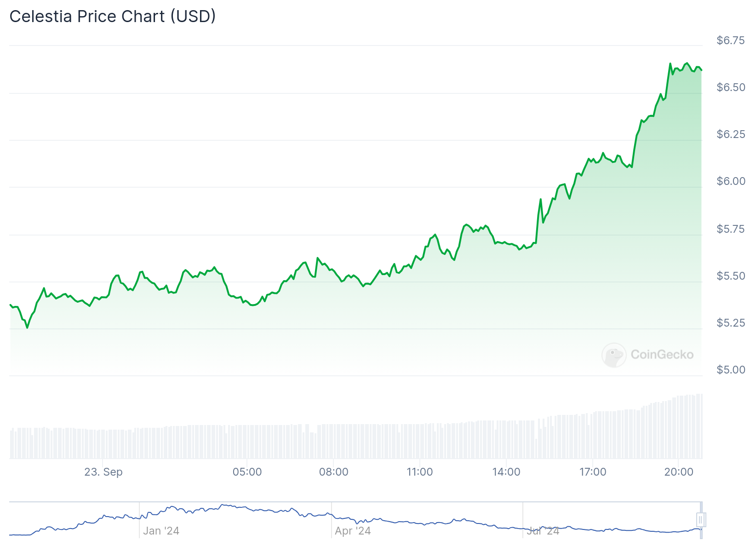Image resolution: width=756 pixels, height=552 pixels.
Task: Click the $6.00 price axis label
Action: click(731, 181)
